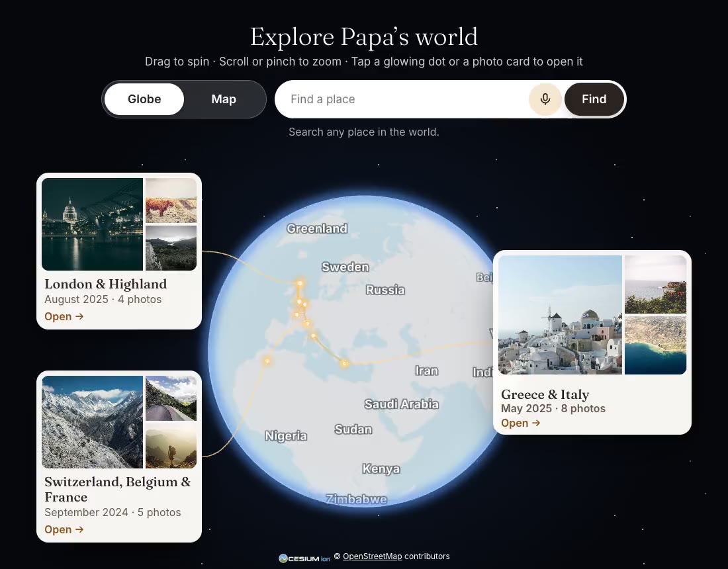Click aerial coastline thumbnail
The height and width of the screenshot is (569, 728).
[655, 345]
